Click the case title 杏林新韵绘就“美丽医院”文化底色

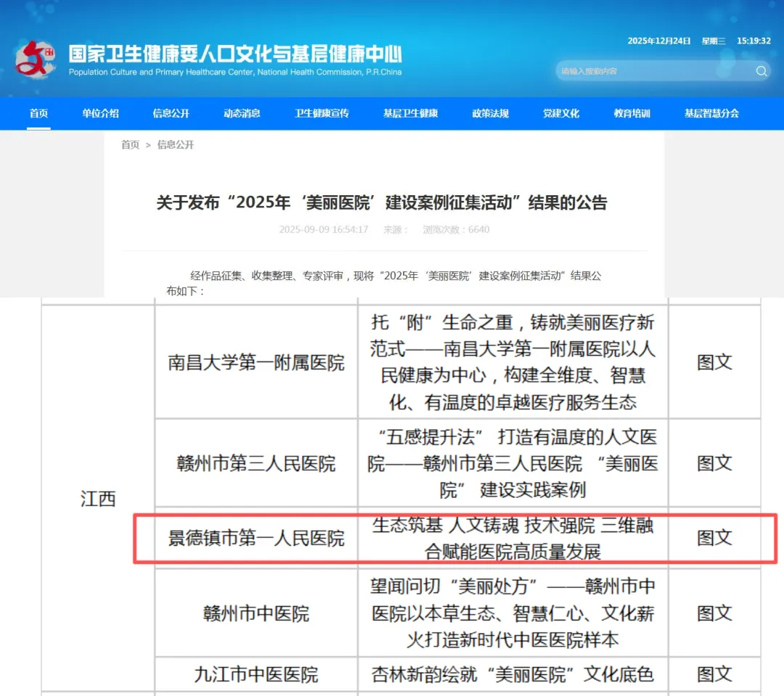[x=513, y=674]
